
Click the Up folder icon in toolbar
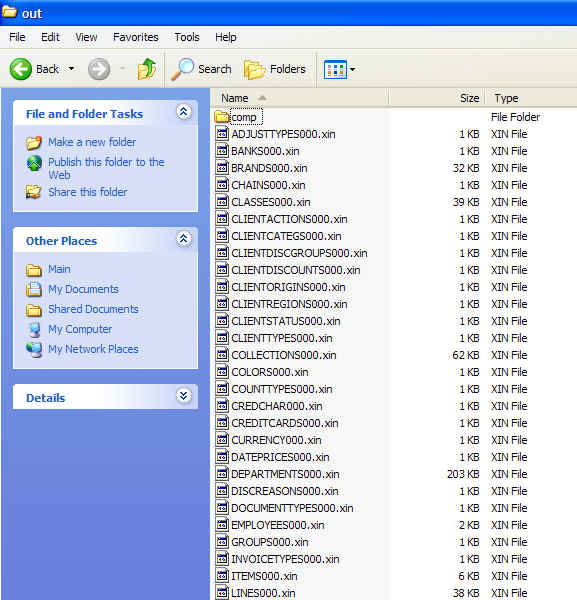147,69
